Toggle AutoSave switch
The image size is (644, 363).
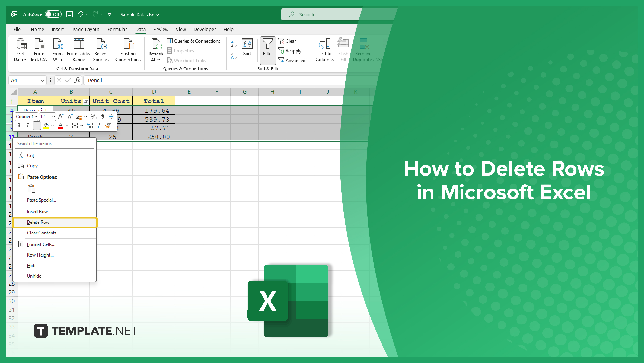[x=53, y=14]
